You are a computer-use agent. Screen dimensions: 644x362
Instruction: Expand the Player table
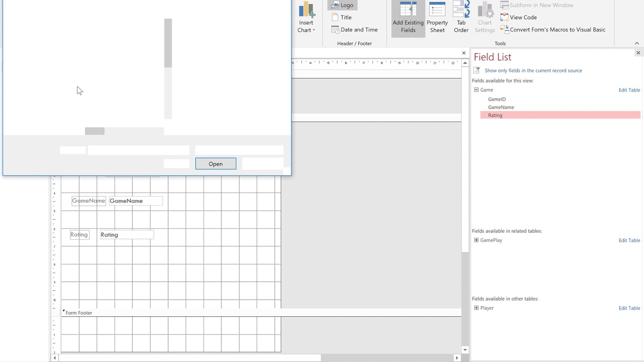(476, 308)
